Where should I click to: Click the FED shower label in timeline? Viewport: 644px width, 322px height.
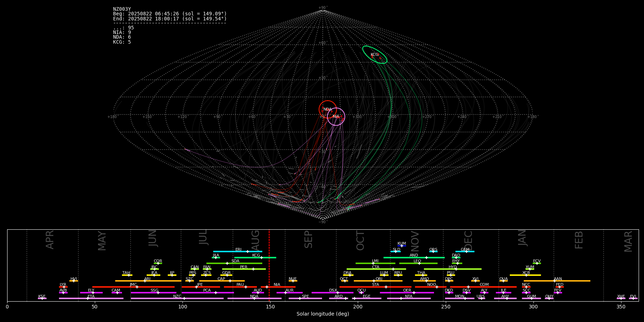coord(560,285)
